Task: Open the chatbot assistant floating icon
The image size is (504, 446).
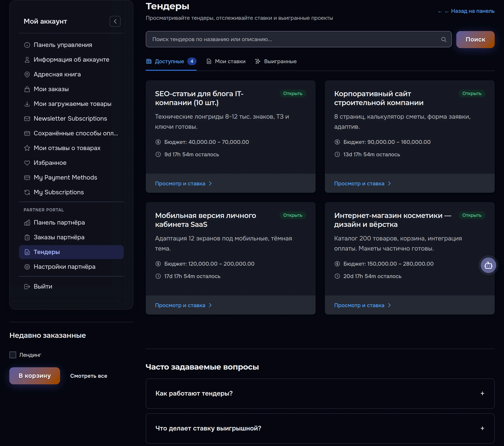Action: [488, 265]
